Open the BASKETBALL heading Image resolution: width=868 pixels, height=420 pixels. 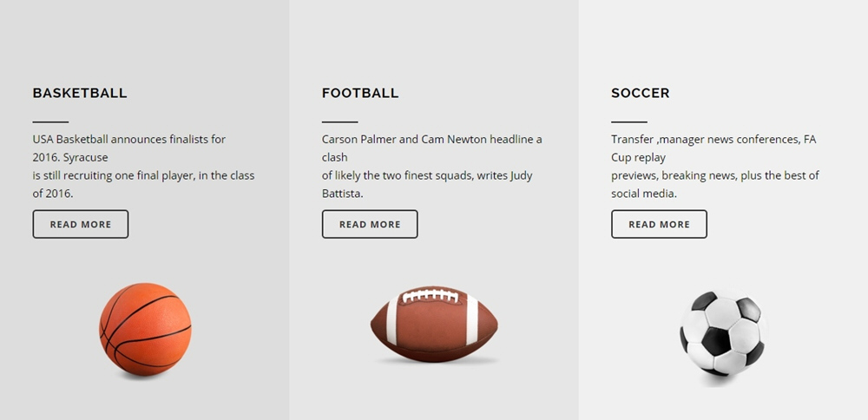click(x=80, y=93)
